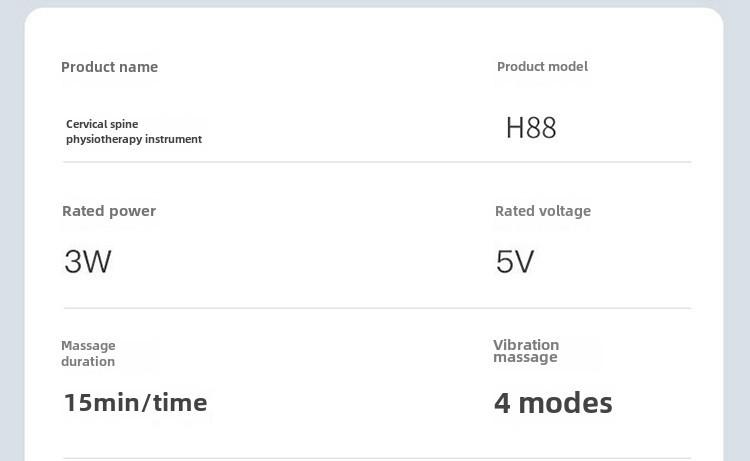Click the Product name heading

110,67
